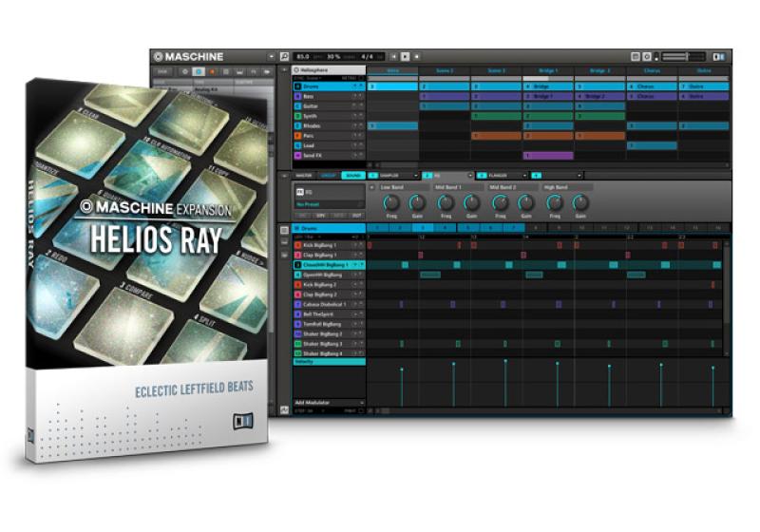
Task: Mute the TomRoll BigBang sound
Action: tap(354, 324)
